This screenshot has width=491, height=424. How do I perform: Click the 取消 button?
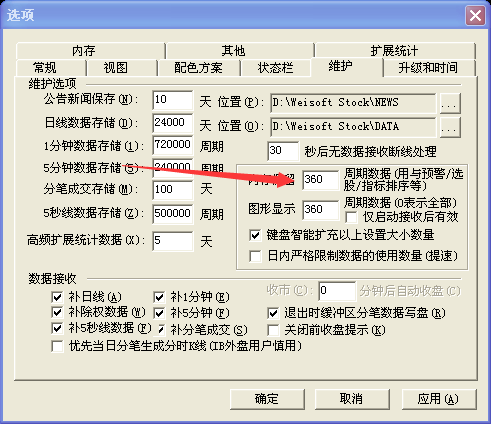[352, 399]
